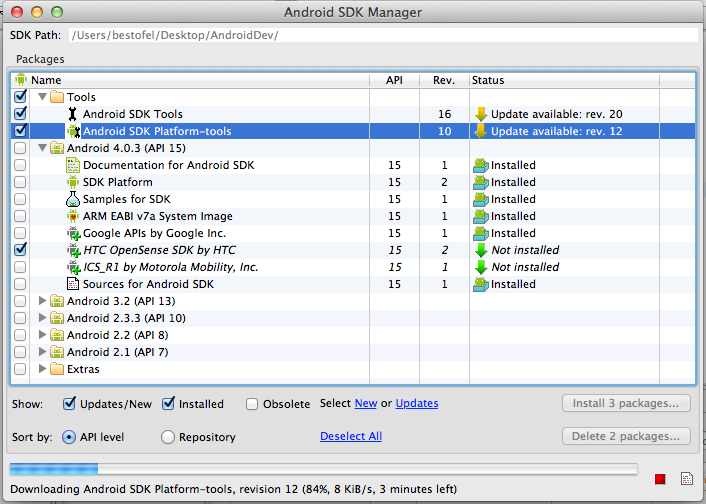Open the log window icon
The image size is (706, 504).
click(687, 479)
